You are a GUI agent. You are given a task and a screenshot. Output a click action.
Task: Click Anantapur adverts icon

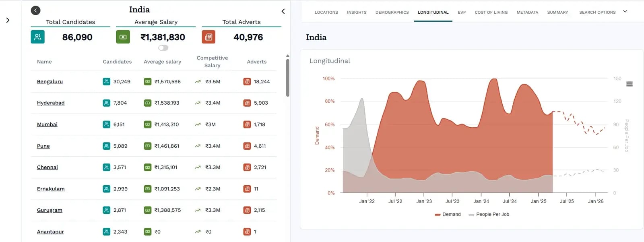pyautogui.click(x=247, y=232)
